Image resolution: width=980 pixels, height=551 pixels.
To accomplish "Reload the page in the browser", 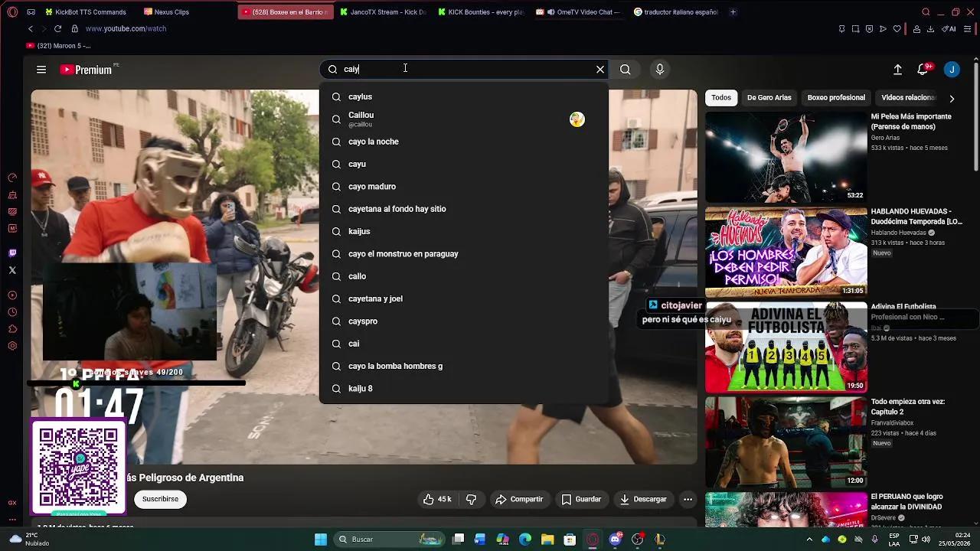I will pyautogui.click(x=57, y=29).
